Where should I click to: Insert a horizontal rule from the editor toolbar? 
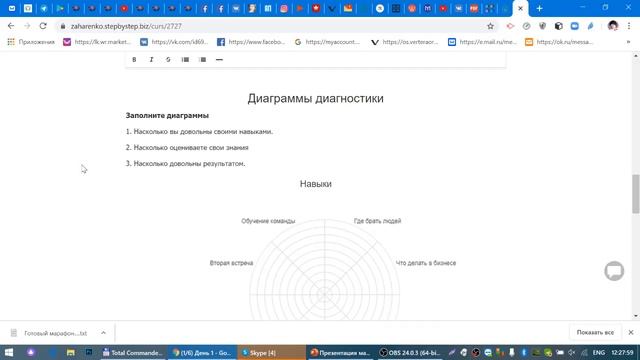[219, 60]
